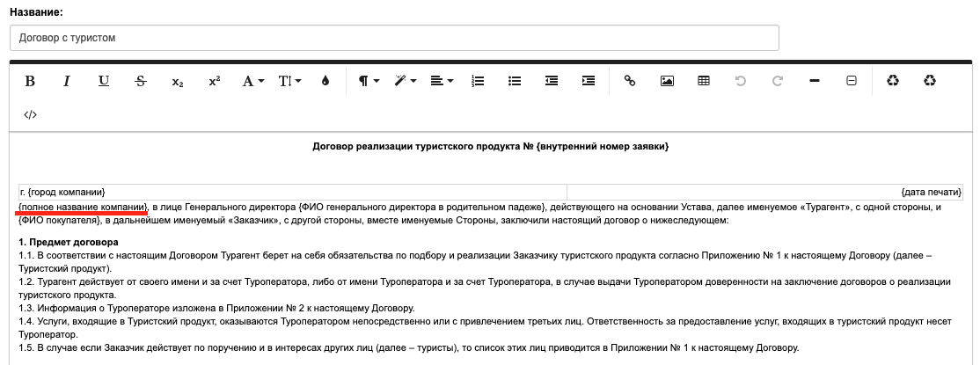This screenshot has height=365, width=980.
Task: Insert a table
Action: 704,81
